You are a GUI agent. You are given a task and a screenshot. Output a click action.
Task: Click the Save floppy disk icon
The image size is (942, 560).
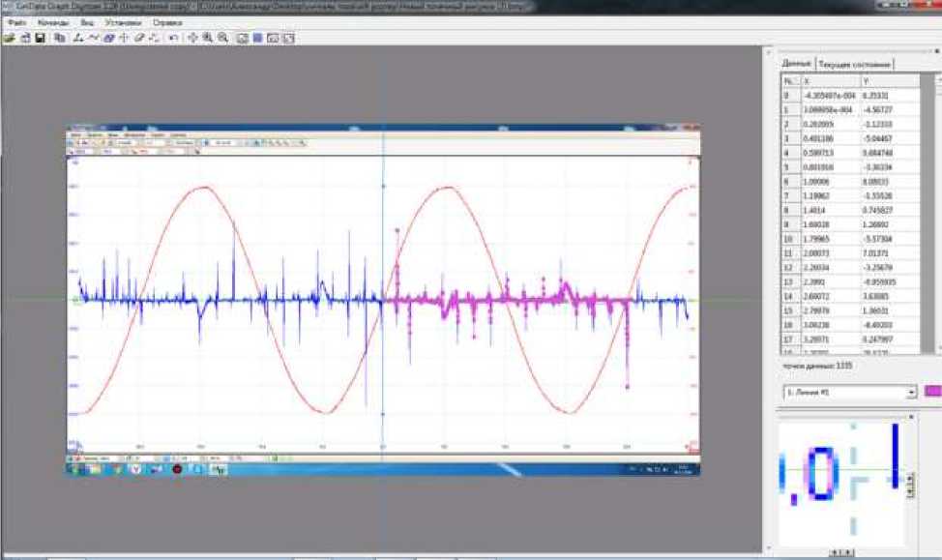coord(40,38)
